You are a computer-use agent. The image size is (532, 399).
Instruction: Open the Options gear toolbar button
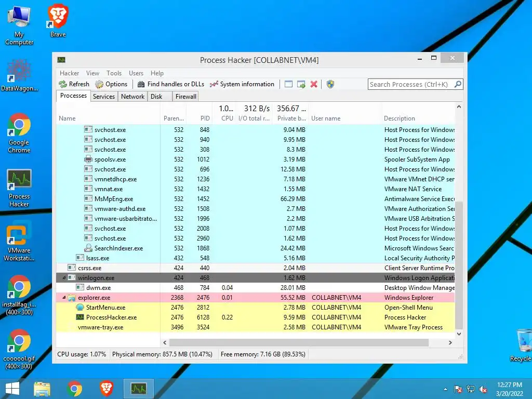[111, 84]
